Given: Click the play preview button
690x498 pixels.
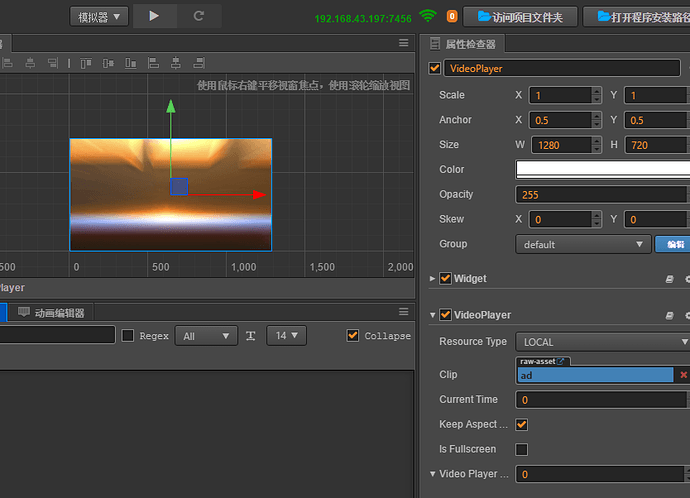Looking at the screenshot, I should point(153,16).
